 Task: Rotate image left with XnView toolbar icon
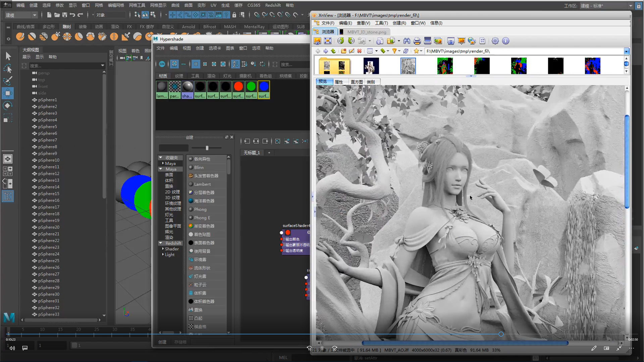pos(340,41)
